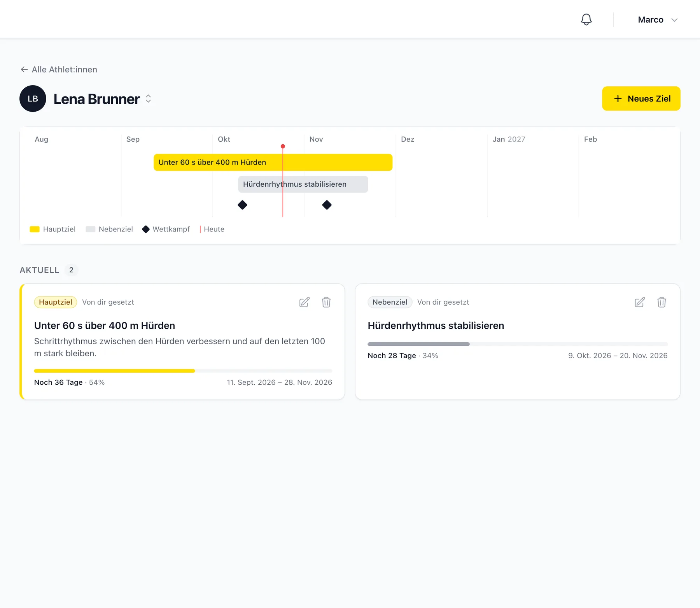Select timeline bar Hürdenrhythmus stabilisieren

pyautogui.click(x=303, y=184)
